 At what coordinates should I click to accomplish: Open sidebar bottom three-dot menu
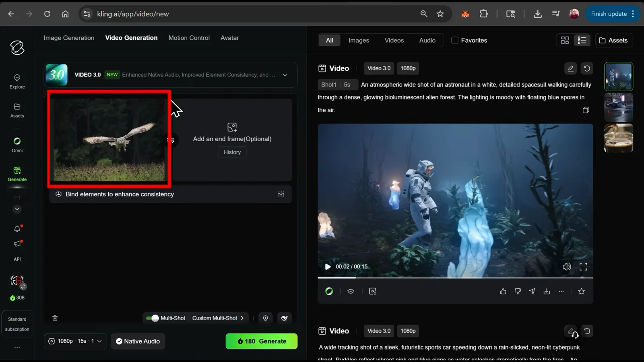[17, 347]
